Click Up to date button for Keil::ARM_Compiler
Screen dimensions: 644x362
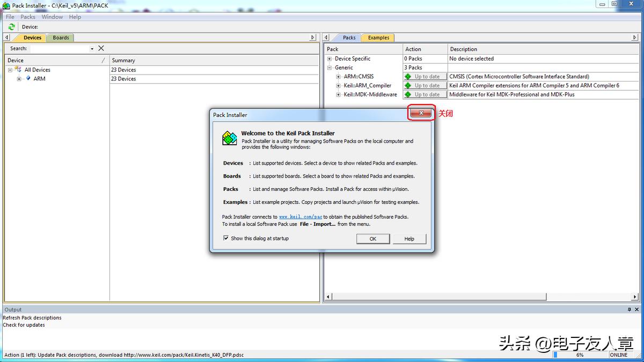pyautogui.click(x=426, y=85)
